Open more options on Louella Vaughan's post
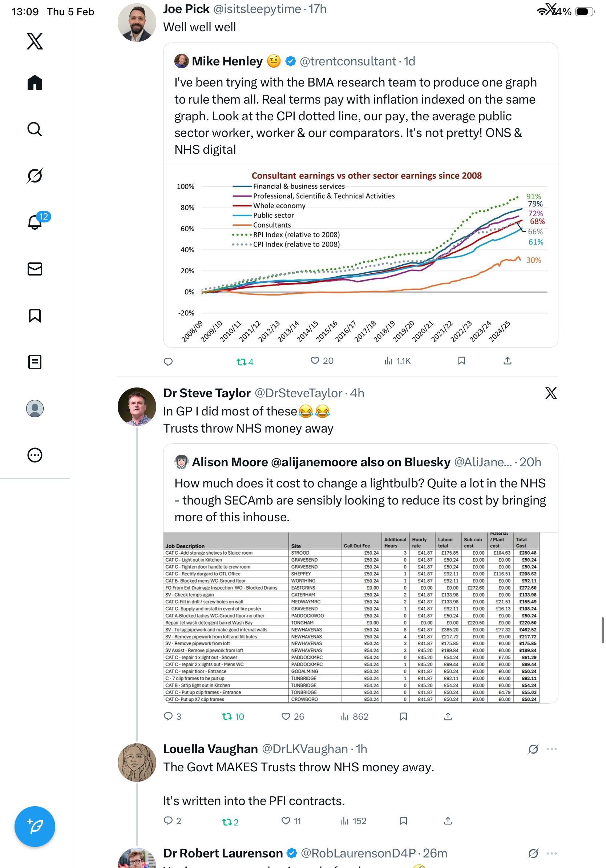This screenshot has height=868, width=606. click(x=552, y=749)
